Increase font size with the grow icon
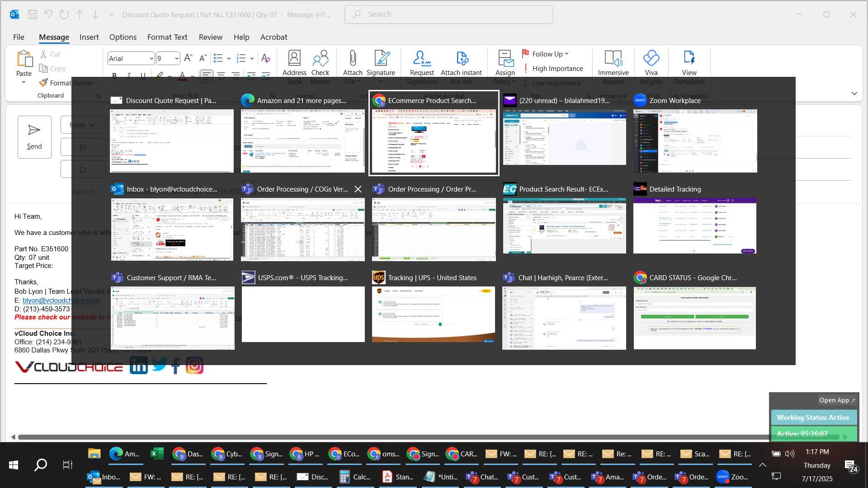This screenshot has height=488, width=868. (189, 58)
